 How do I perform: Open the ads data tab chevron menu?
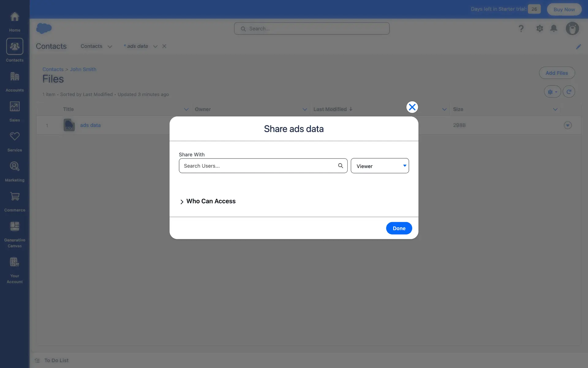155,46
